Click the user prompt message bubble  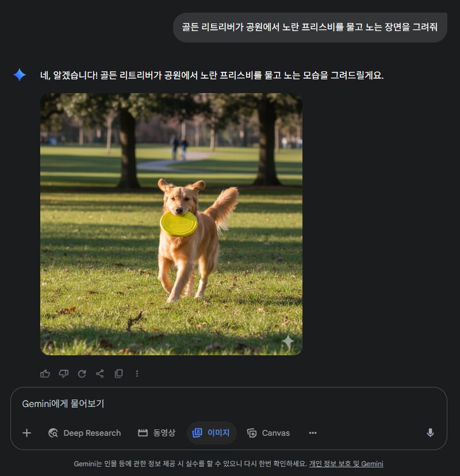[310, 28]
